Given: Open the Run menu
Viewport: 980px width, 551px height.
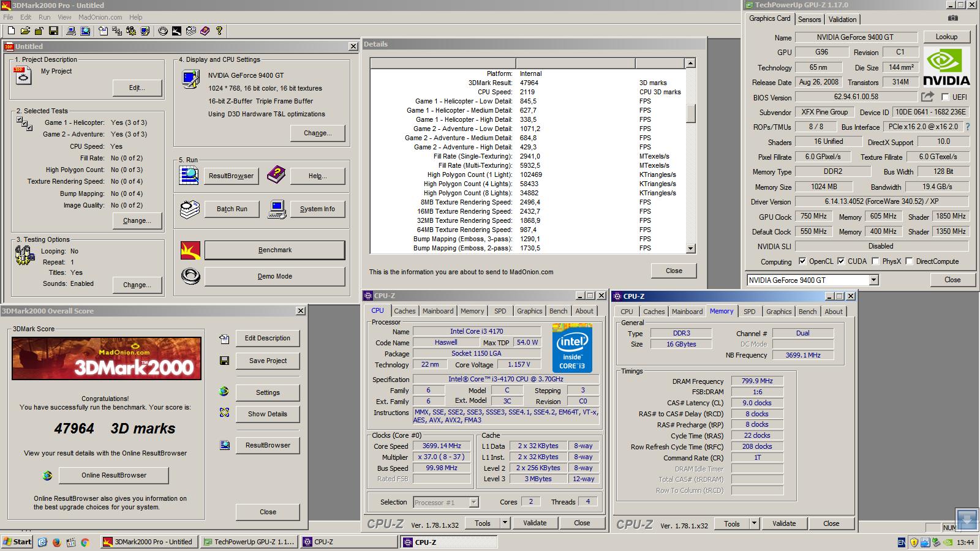Looking at the screenshot, I should point(45,17).
